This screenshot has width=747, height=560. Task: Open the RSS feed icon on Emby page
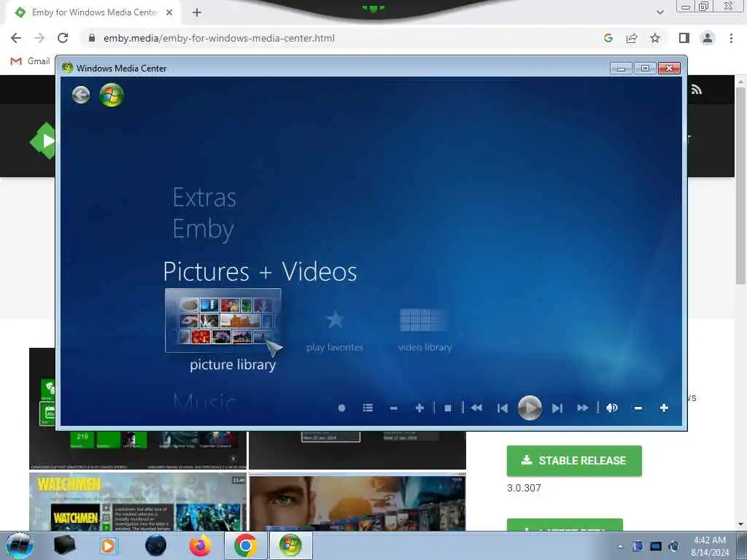click(x=697, y=90)
